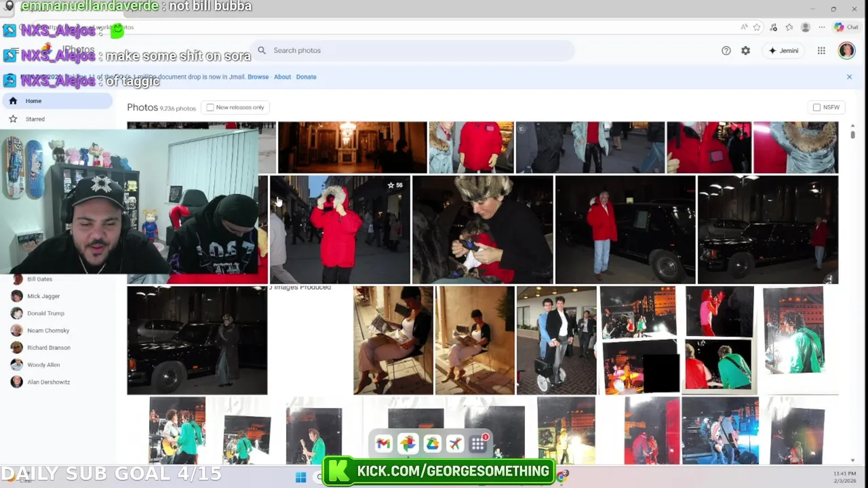868x488 pixels.
Task: Open green jacket performer photo at right
Action: pos(793,330)
